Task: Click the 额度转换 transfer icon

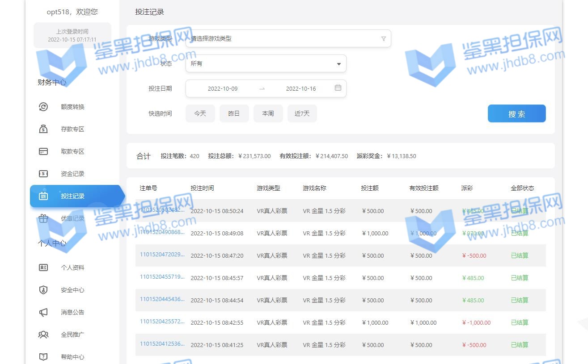Action: [x=43, y=107]
